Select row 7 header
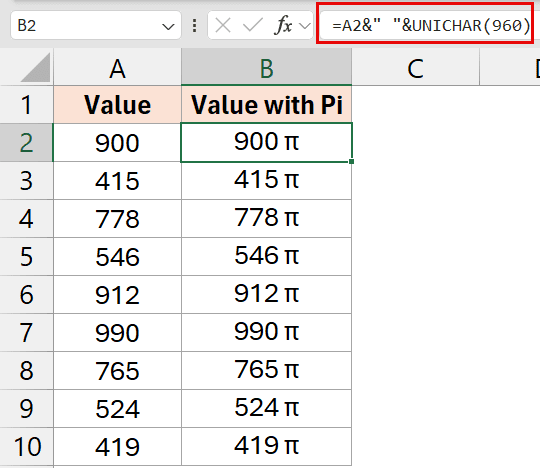540x468 pixels. (27, 333)
